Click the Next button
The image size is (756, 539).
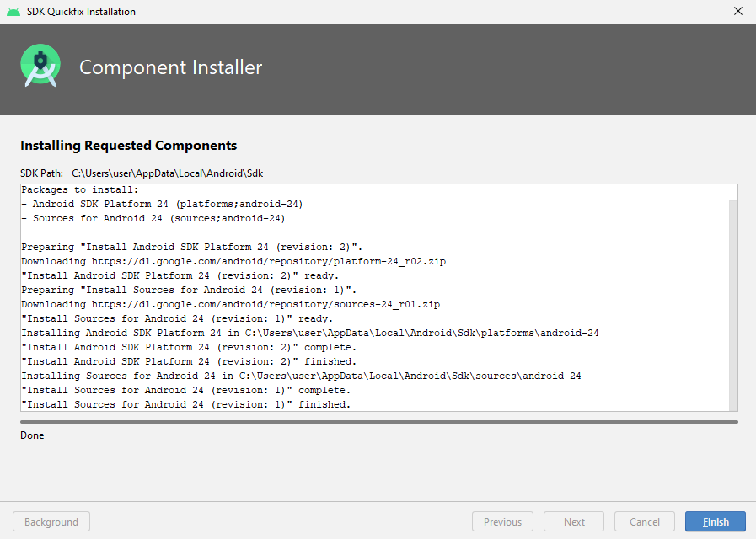pyautogui.click(x=574, y=521)
